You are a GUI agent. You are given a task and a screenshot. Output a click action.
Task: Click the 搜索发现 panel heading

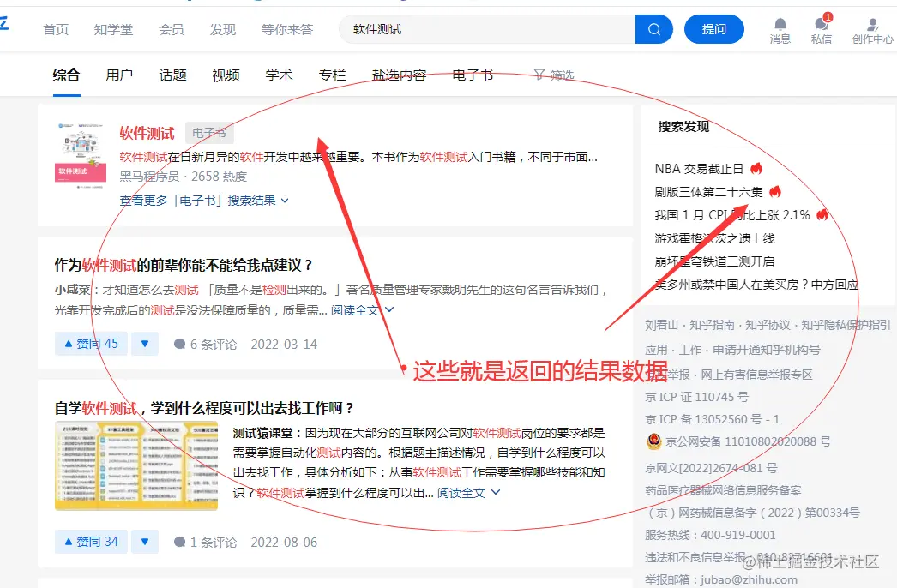tap(683, 126)
